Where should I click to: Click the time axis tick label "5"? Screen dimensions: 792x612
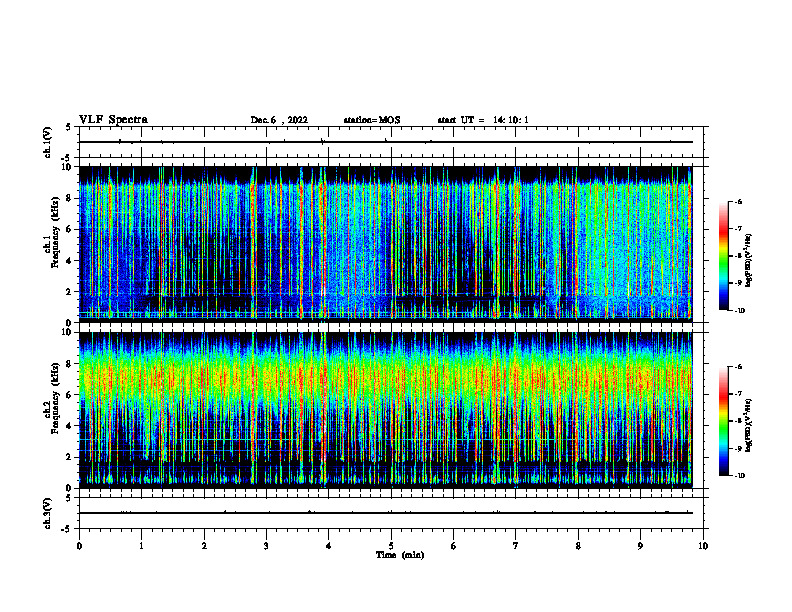pos(391,546)
